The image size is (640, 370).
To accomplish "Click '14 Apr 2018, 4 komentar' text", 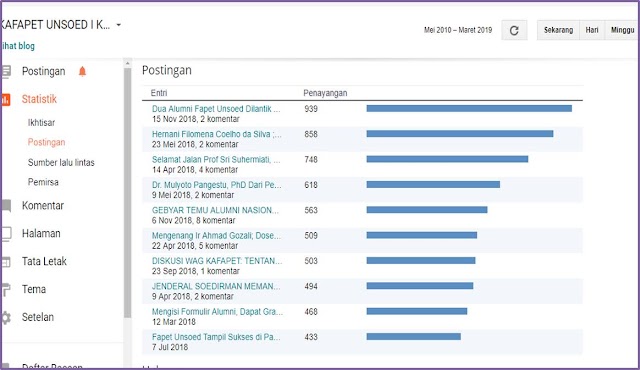I will click(195, 170).
